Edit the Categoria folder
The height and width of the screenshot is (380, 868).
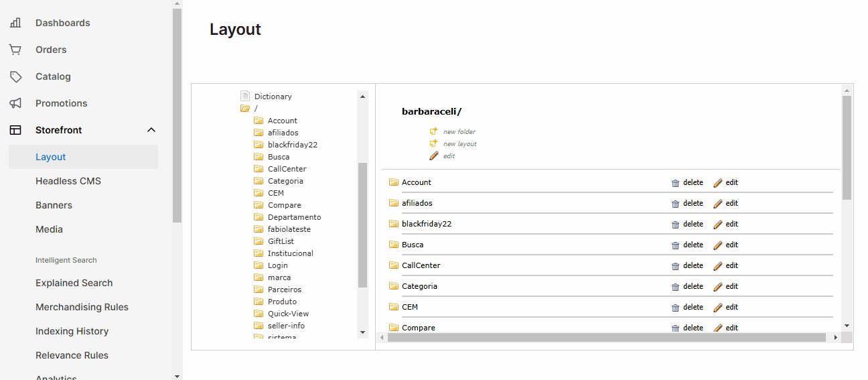[731, 286]
